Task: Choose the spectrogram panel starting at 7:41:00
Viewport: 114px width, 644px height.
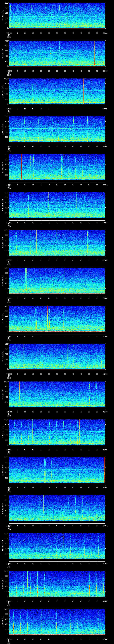Action: [x=57, y=394]
